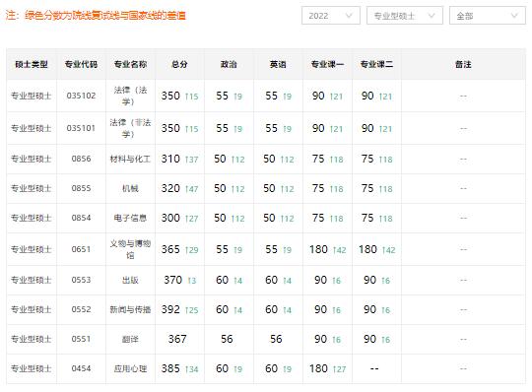The width and height of the screenshot is (532, 392).
Task: Select major code 0855
Action: pyautogui.click(x=81, y=188)
